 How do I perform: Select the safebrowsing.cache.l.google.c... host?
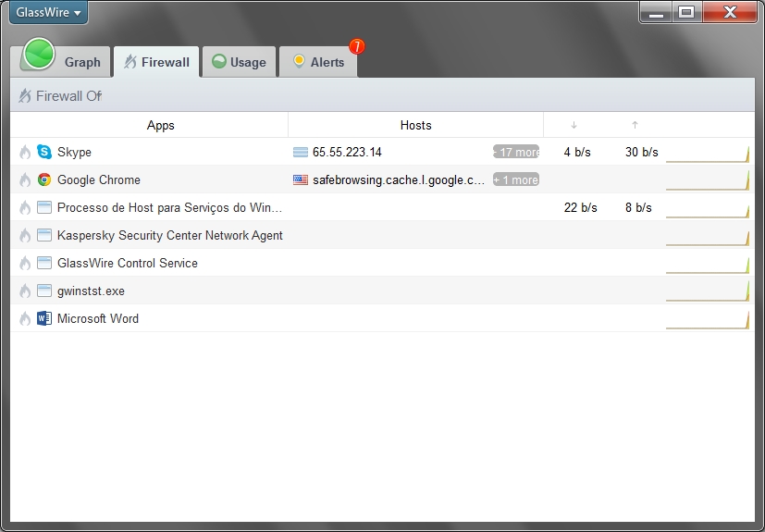pyautogui.click(x=399, y=180)
